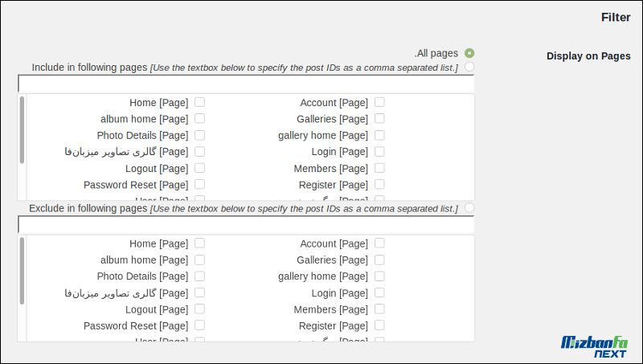Check Photo Details [Page] in Exclude list
The width and height of the screenshot is (643, 364).
[x=199, y=276]
